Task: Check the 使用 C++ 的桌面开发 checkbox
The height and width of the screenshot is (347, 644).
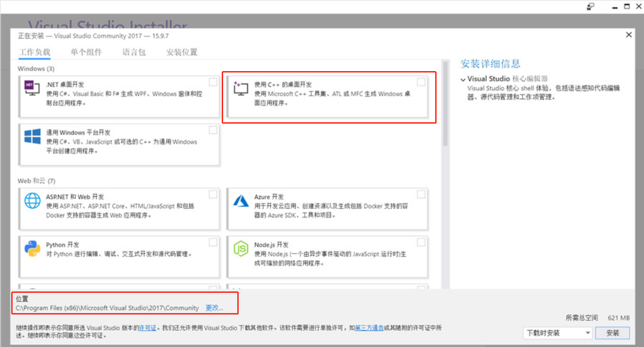Action: [421, 82]
